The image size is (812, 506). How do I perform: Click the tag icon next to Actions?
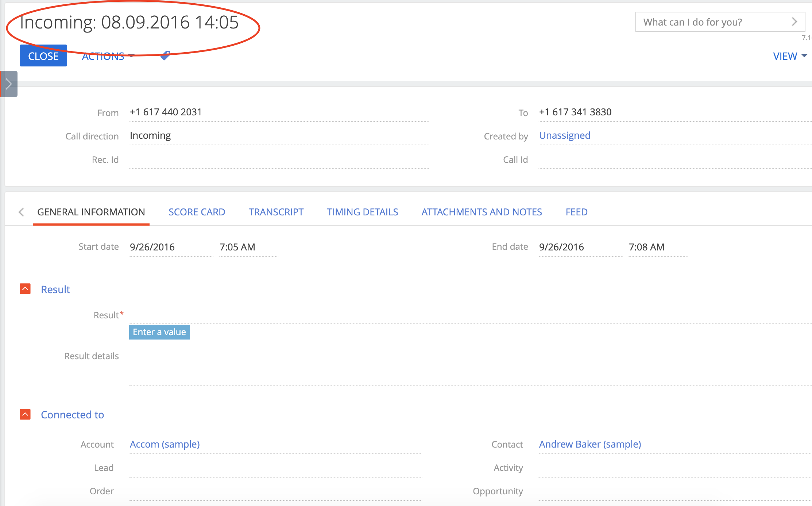(165, 55)
